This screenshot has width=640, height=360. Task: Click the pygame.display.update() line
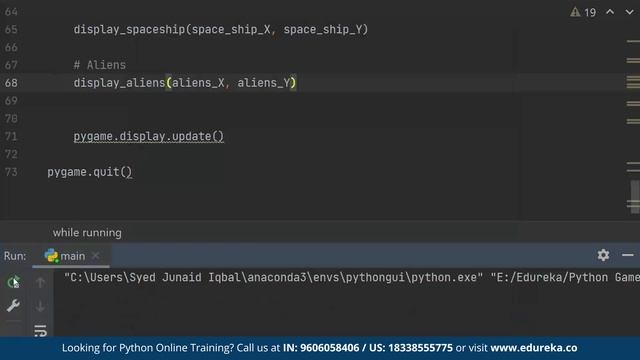(149, 136)
